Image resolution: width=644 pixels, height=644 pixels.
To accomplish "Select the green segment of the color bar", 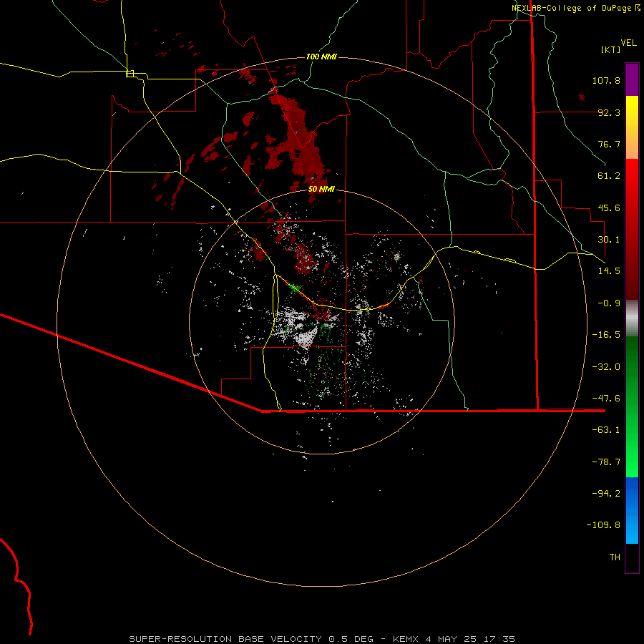I will (x=632, y=406).
